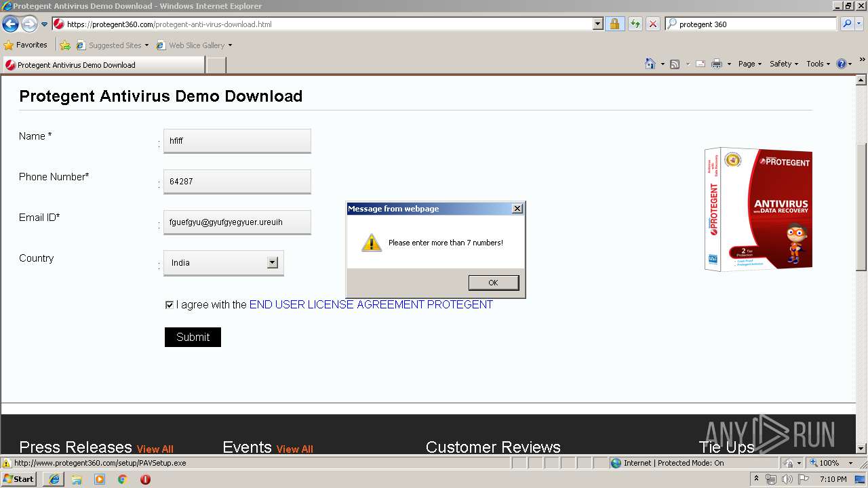
Task: Open a new blank tab
Action: click(x=216, y=65)
